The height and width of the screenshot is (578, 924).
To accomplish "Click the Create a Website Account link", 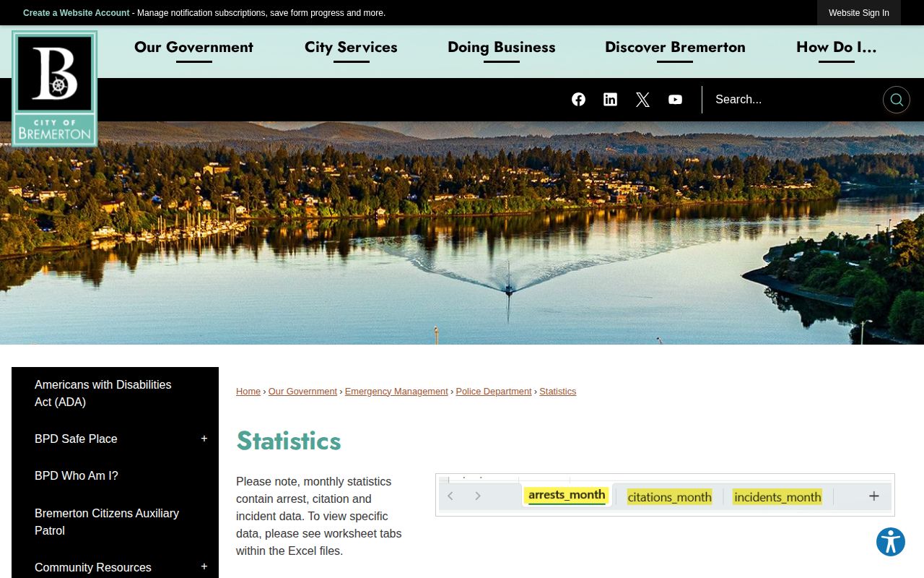I will (x=77, y=13).
